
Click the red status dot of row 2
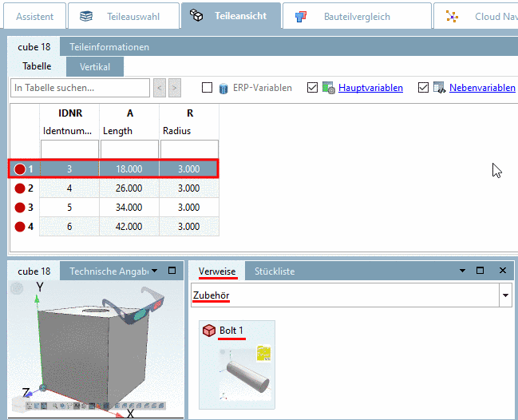pos(20,188)
